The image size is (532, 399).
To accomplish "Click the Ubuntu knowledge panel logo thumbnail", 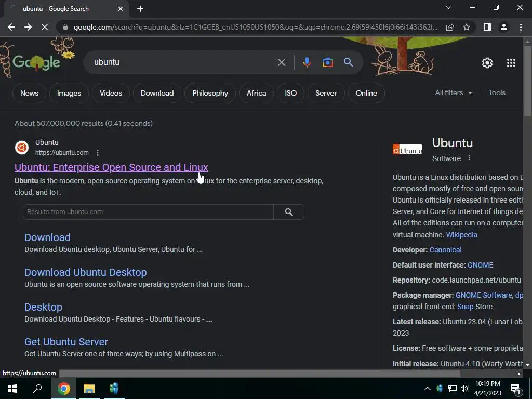I will click(407, 149).
